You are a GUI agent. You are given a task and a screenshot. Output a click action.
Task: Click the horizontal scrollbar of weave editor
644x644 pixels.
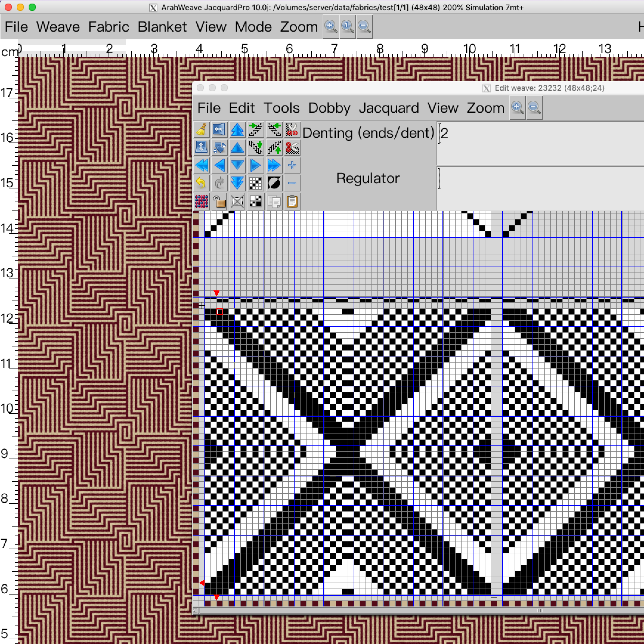point(419,610)
